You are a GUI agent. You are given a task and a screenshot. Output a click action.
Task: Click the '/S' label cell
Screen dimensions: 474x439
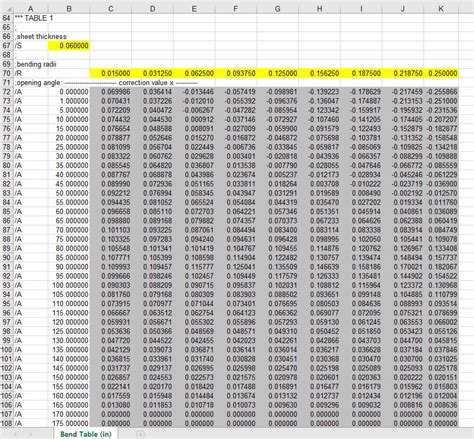pos(31,46)
